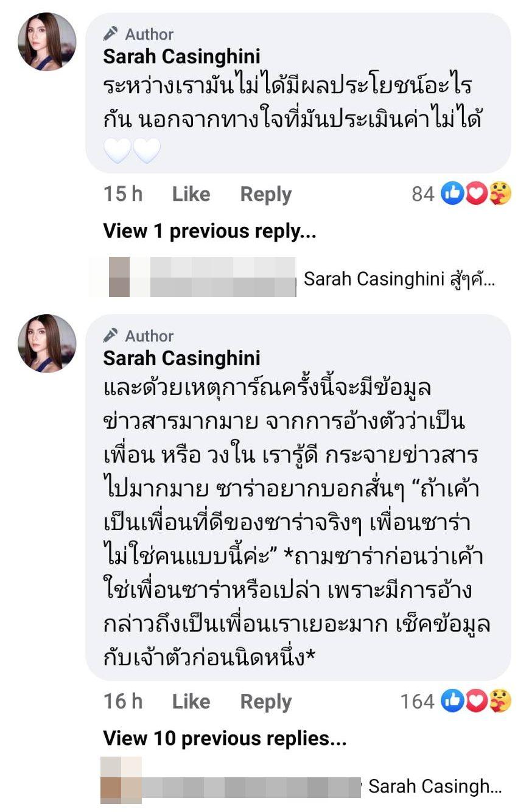
Task: Open the 15 h timestamp of the first comment
Action: [x=122, y=194]
